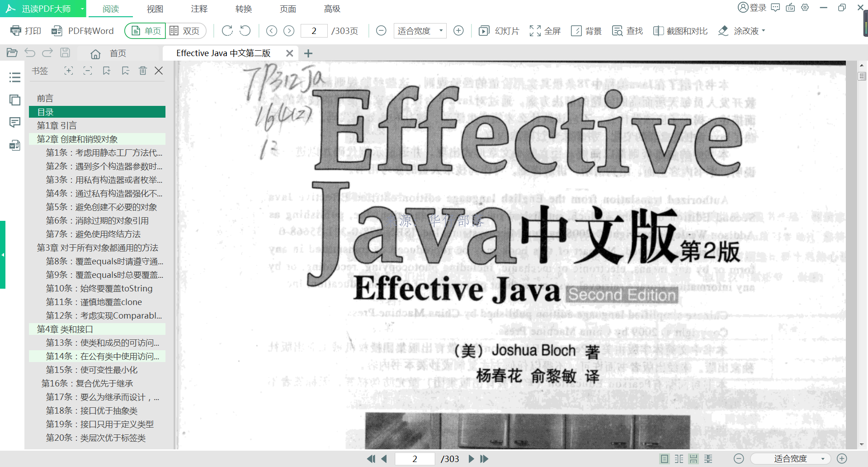
Task: Launch the 截图和对比 screenshot compare tool
Action: [x=680, y=31]
